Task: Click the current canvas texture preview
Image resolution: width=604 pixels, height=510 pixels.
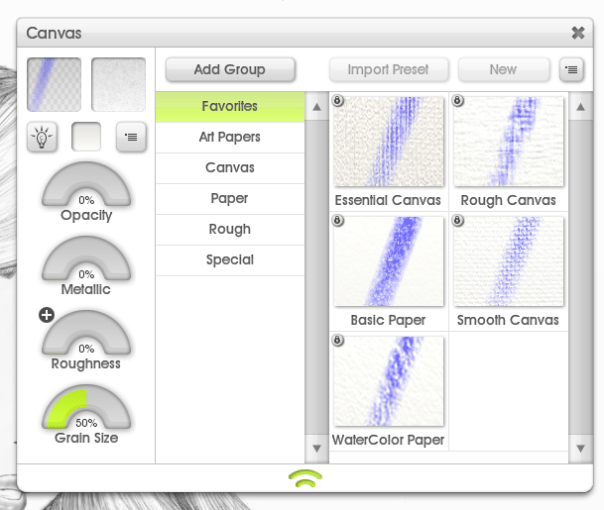Action: pos(55,84)
